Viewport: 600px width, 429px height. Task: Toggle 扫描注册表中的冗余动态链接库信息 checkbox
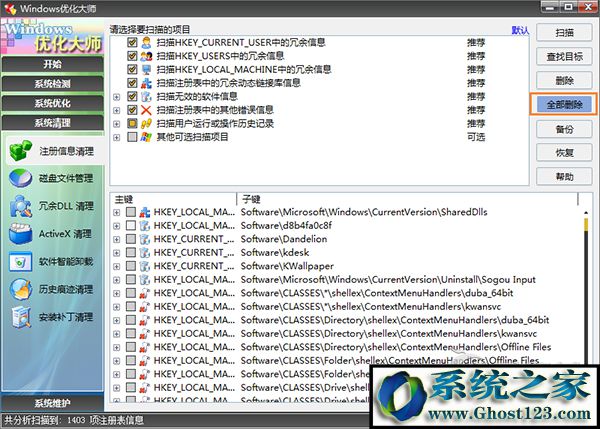pyautogui.click(x=132, y=83)
